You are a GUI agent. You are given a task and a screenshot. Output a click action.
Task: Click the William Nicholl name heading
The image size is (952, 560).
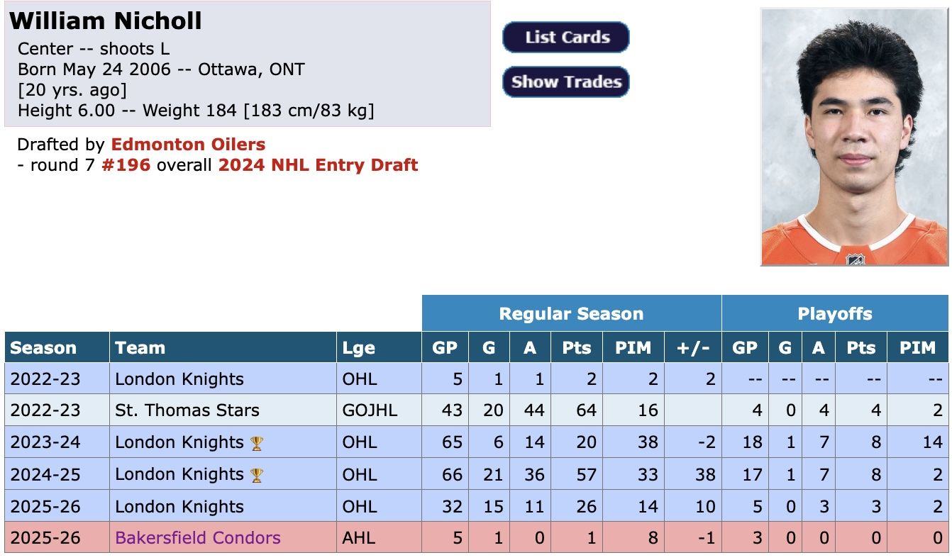[106, 21]
